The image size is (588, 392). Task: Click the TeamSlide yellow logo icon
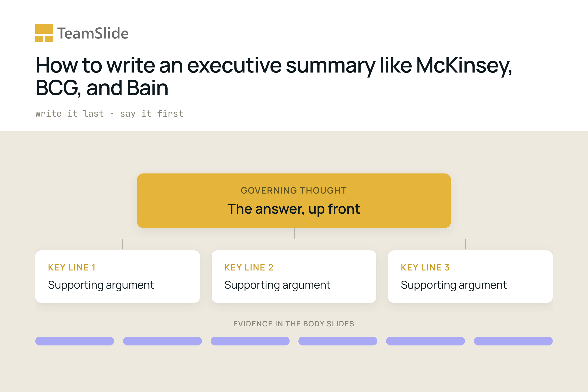click(44, 33)
